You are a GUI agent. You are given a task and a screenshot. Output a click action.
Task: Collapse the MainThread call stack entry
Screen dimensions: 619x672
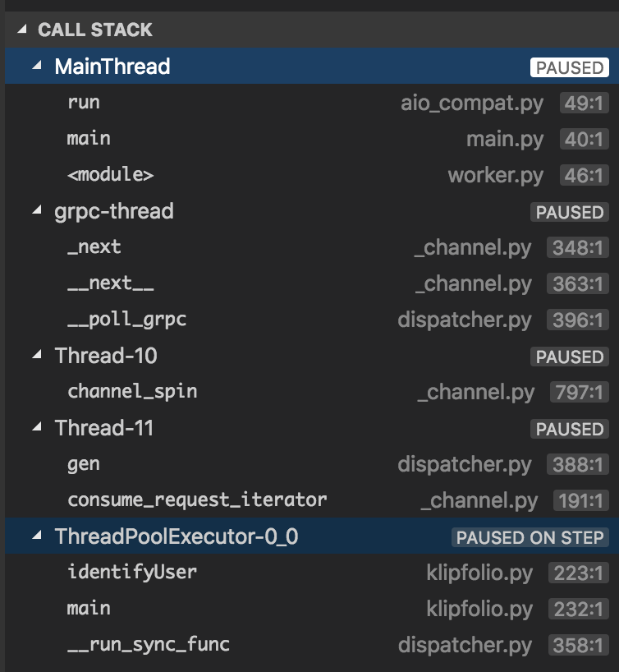click(x=37, y=66)
